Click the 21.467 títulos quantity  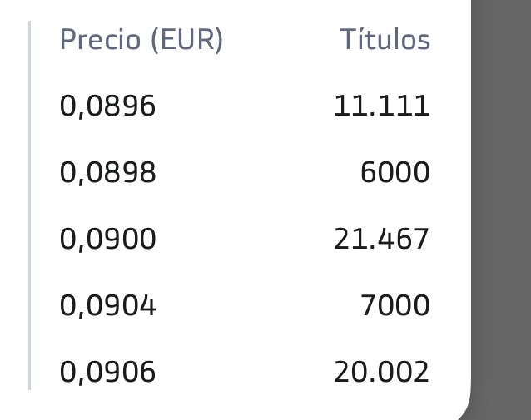point(382,239)
